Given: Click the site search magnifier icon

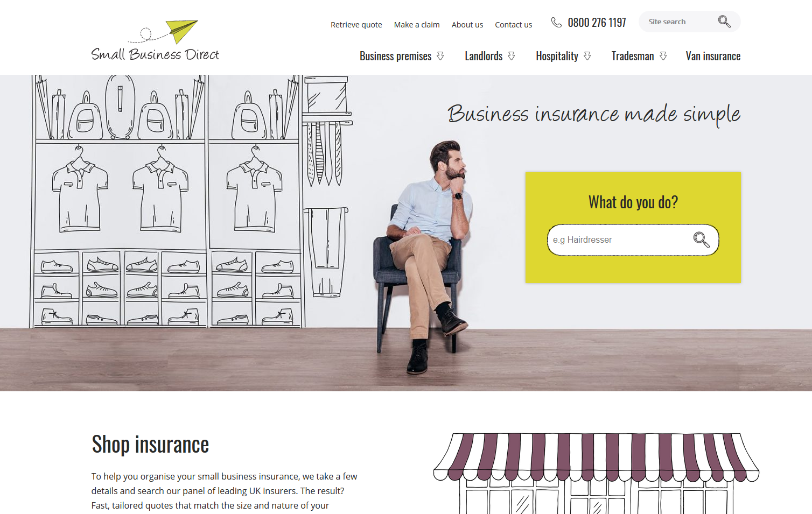Looking at the screenshot, I should (x=724, y=22).
